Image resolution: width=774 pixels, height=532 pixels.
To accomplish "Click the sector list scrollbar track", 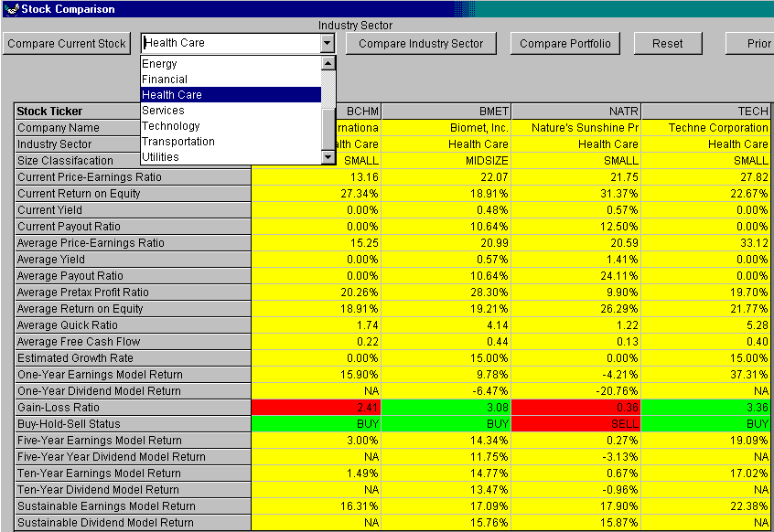I will click(x=328, y=89).
